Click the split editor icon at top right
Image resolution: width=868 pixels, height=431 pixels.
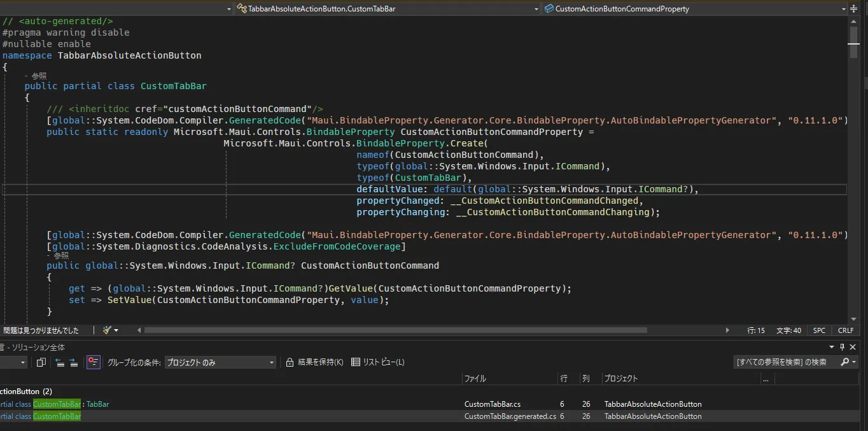(x=853, y=9)
